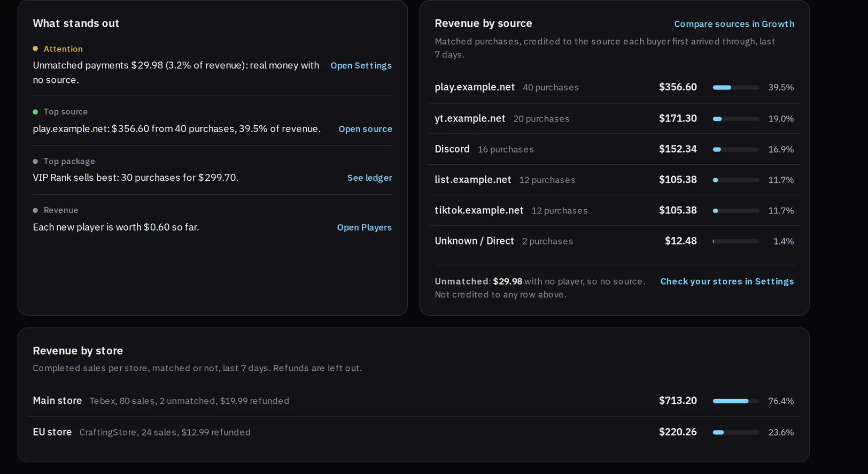Image resolution: width=868 pixels, height=474 pixels.
Task: Click the Revenue by store heading
Action: (x=78, y=350)
